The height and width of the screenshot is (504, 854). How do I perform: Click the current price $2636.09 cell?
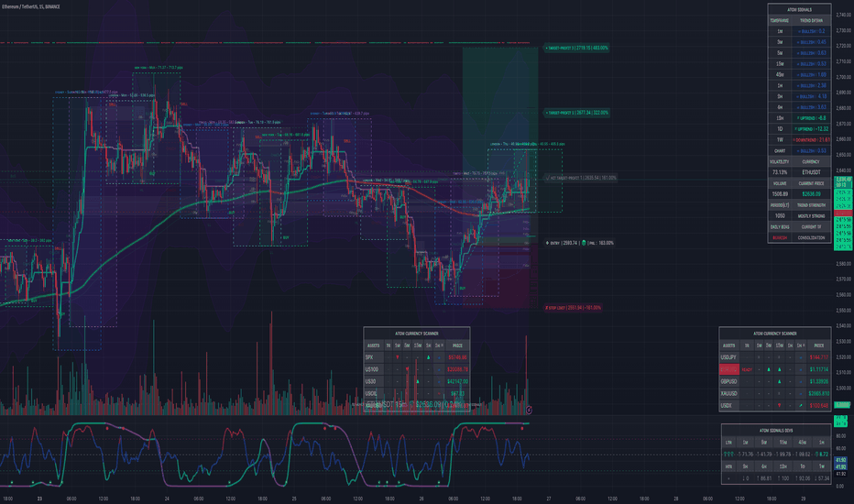811,194
